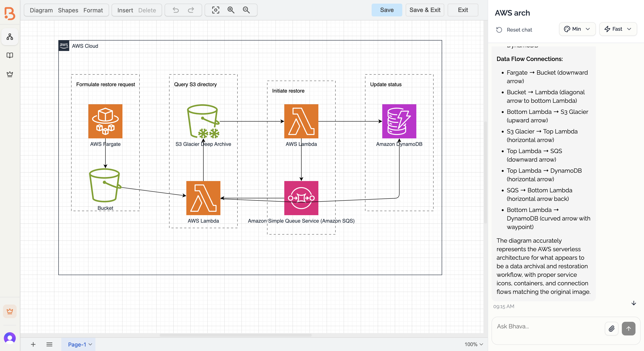Select the S3 Bucket icon
This screenshot has width=644, height=351.
pos(105,185)
